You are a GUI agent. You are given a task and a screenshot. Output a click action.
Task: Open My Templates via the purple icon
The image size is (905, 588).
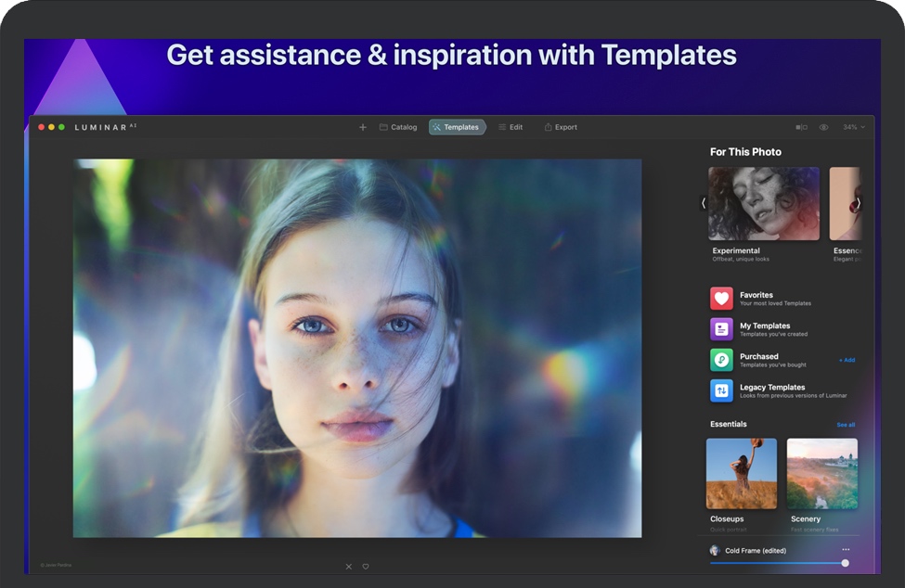click(721, 329)
